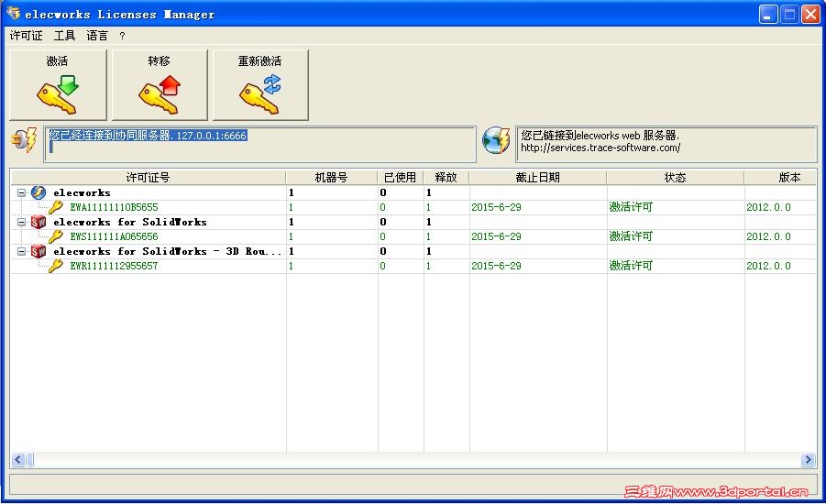
Task: Open the 许可证 menu
Action: 26,36
